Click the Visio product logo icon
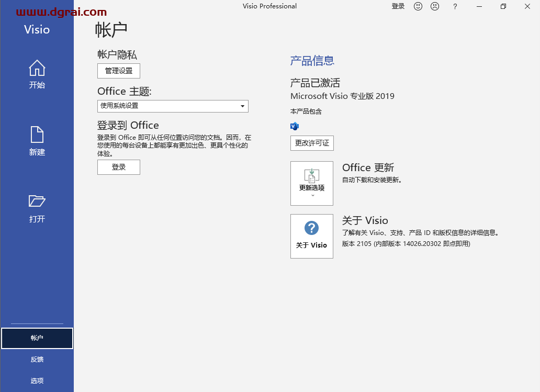This screenshot has height=392, width=540. coord(295,126)
